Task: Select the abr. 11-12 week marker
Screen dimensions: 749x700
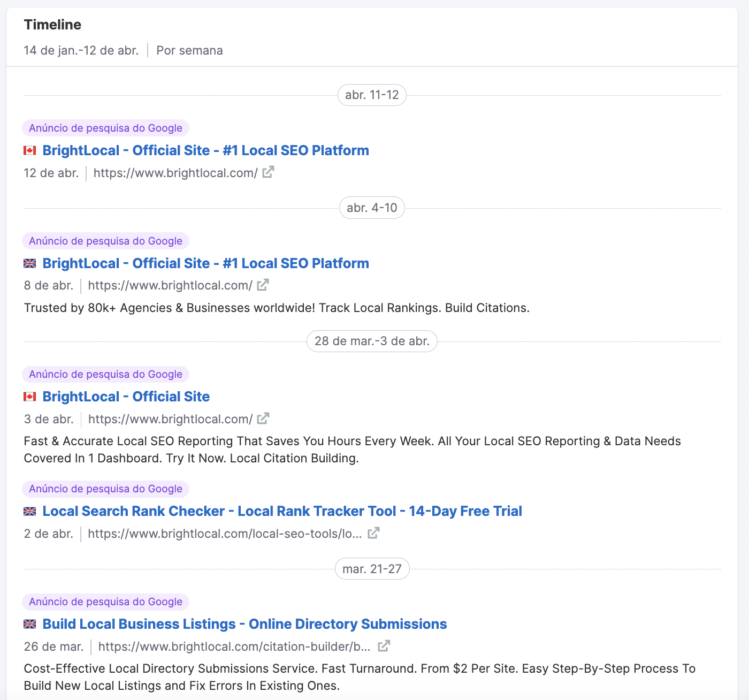Action: [372, 95]
